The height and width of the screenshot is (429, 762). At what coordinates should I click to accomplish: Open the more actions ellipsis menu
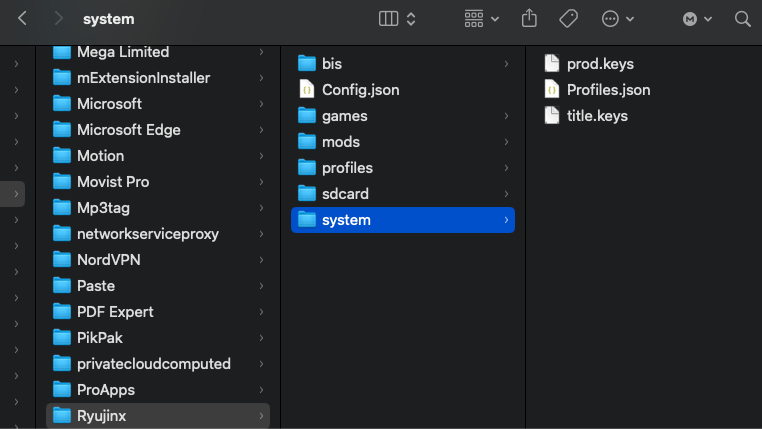(x=617, y=19)
